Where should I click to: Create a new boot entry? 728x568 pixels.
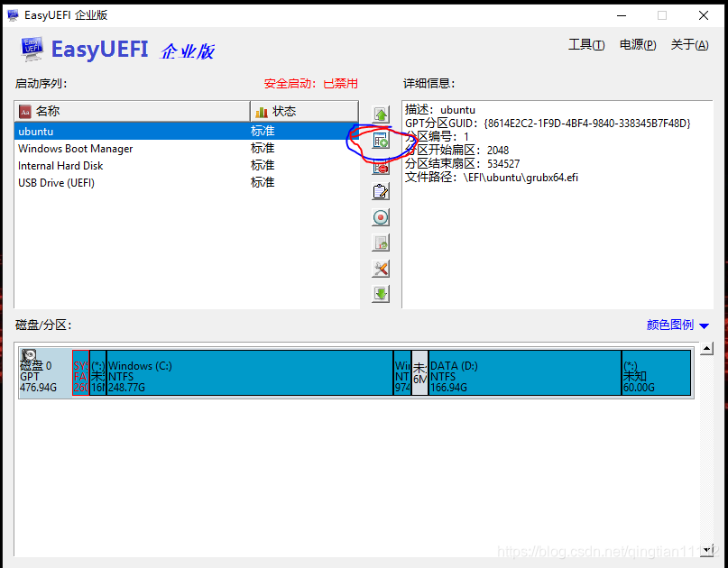tap(381, 140)
